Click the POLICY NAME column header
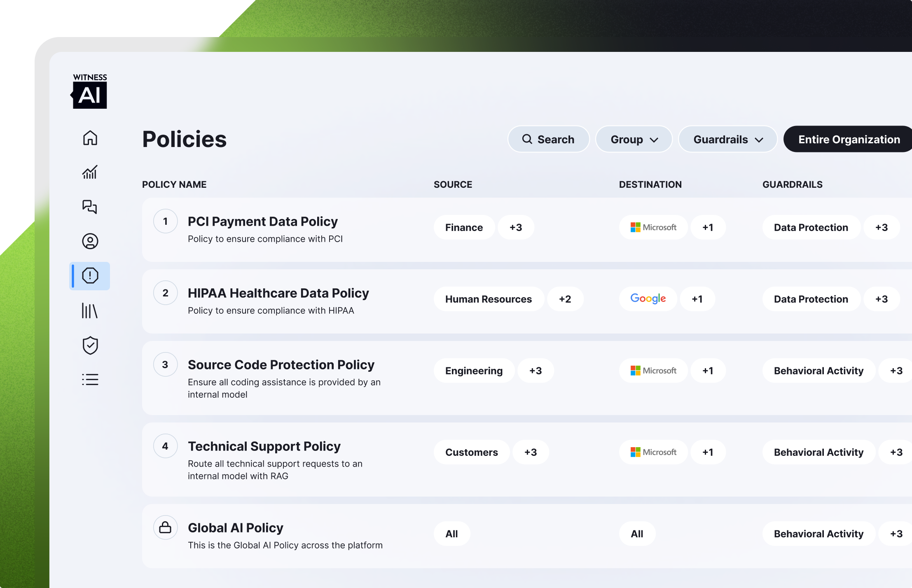Image resolution: width=912 pixels, height=588 pixels. click(174, 184)
